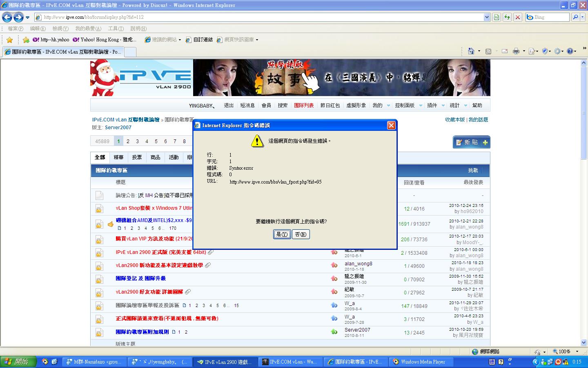Open the search provider dropdown arrow
The image size is (588, 368).
point(583,17)
